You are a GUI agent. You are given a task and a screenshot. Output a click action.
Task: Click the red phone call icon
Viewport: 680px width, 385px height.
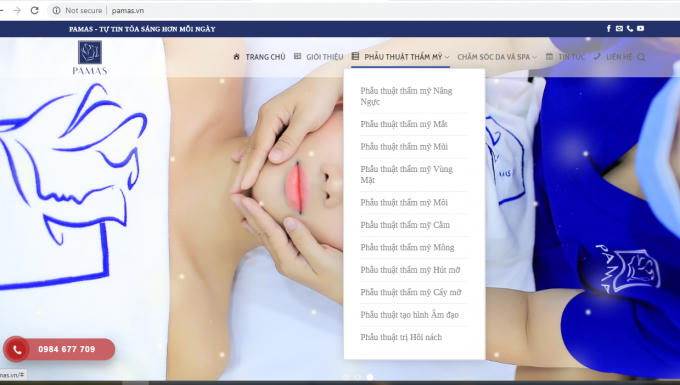click(x=16, y=349)
